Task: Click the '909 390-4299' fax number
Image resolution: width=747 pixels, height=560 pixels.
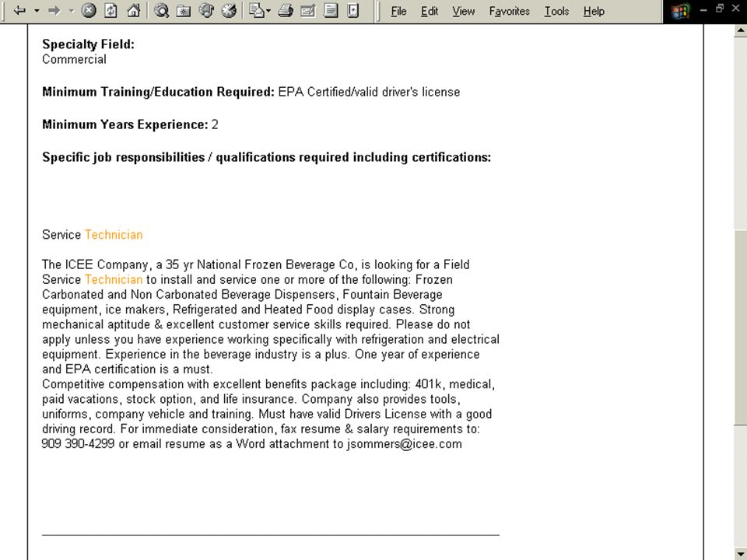Action: pos(78,444)
